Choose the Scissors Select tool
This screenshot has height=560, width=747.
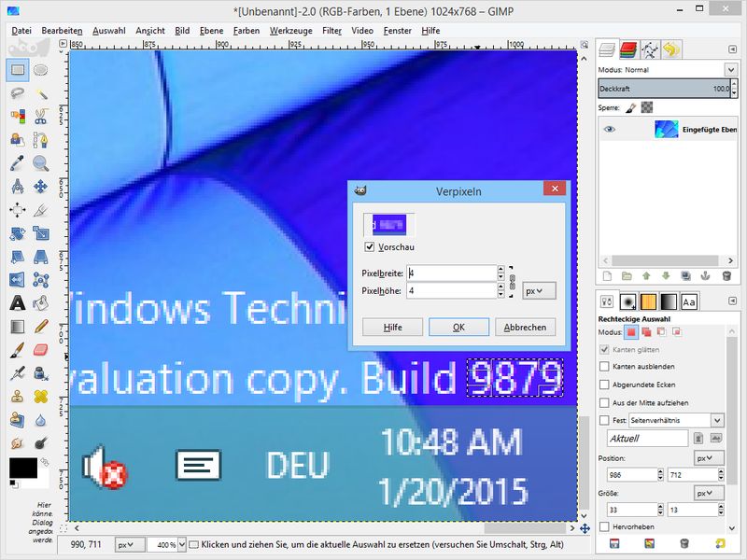41,116
